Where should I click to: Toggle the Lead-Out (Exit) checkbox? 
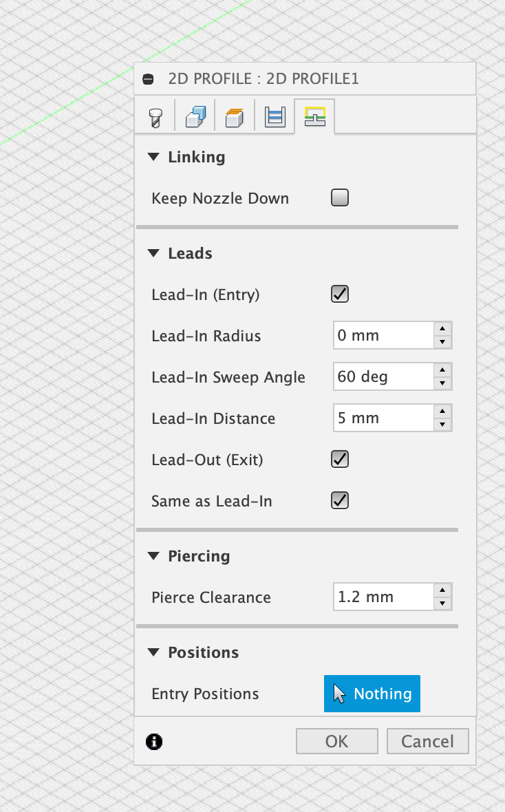(340, 460)
